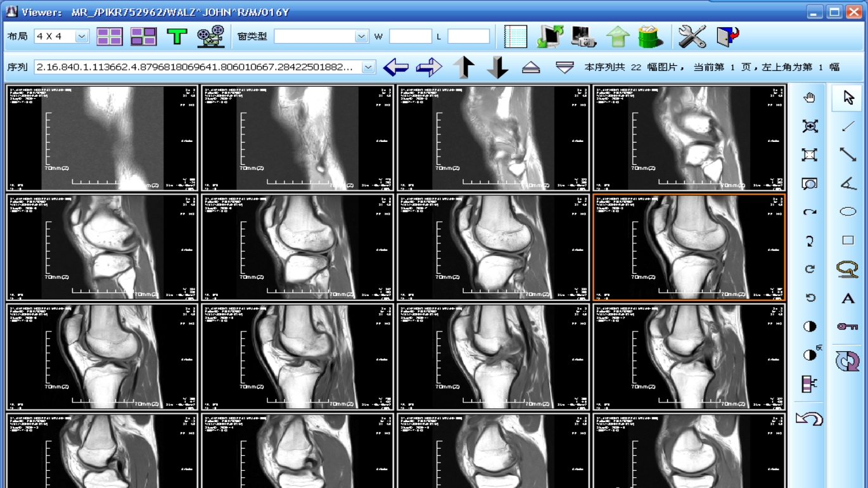
Task: Close the Viewer window
Action: pyautogui.click(x=853, y=11)
